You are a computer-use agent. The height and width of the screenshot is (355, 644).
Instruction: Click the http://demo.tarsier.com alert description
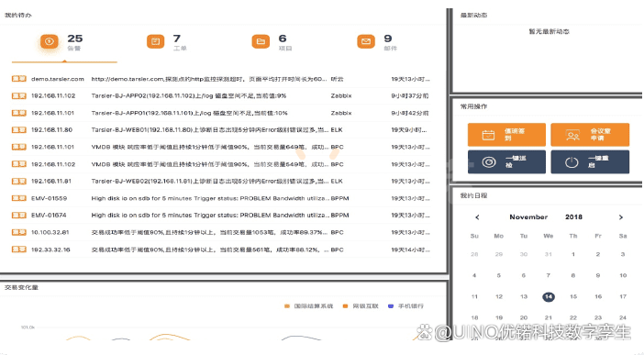(209, 79)
